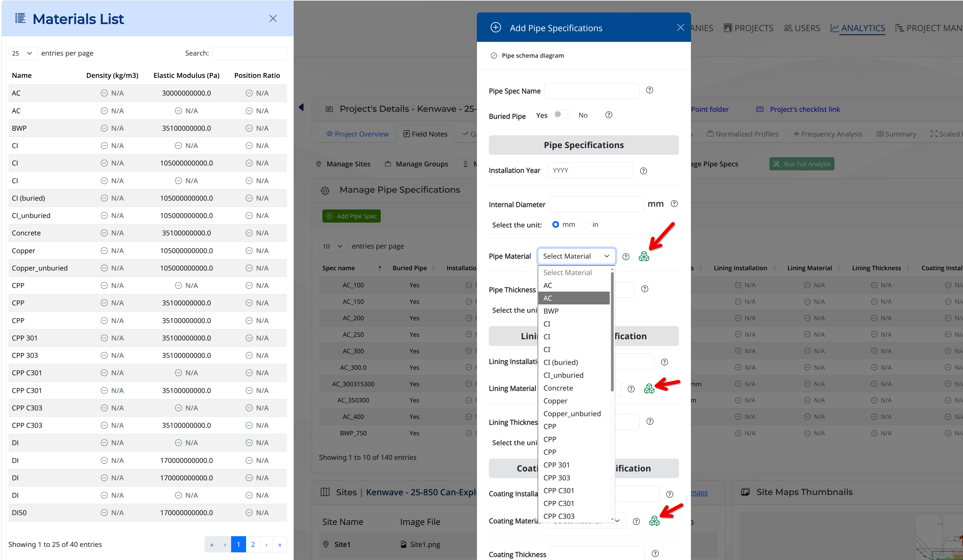Switch to the Frequency Analysis tab

(827, 134)
